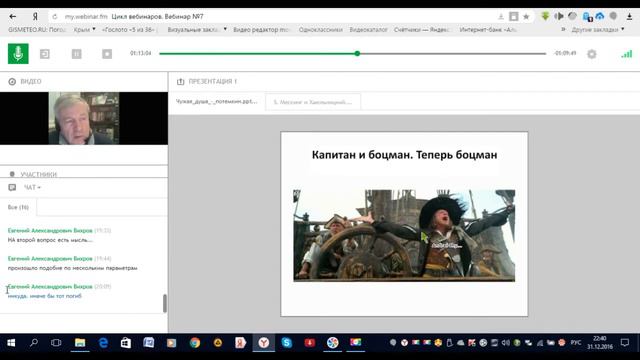Image resolution: width=640 pixels, height=360 pixels.
Task: Click the volume speaker tray icon
Action: 505,343
